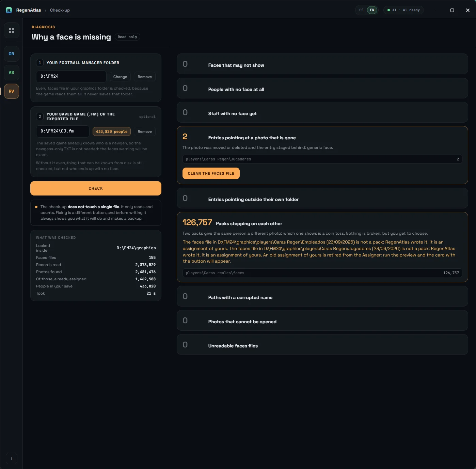Click CLEAN THE FACES FILE button

[x=211, y=173]
